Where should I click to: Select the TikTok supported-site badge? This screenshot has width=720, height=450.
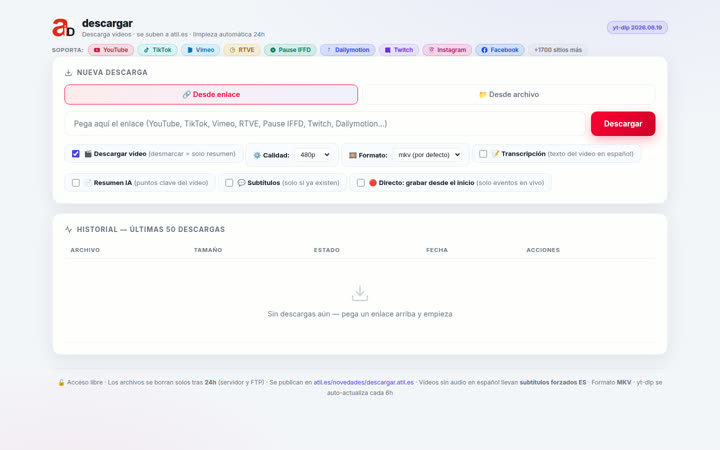click(x=158, y=50)
